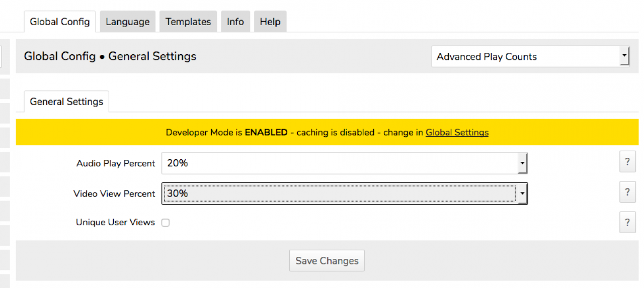This screenshot has width=644, height=288.
Task: Open the Templates tab
Action: [x=188, y=22]
